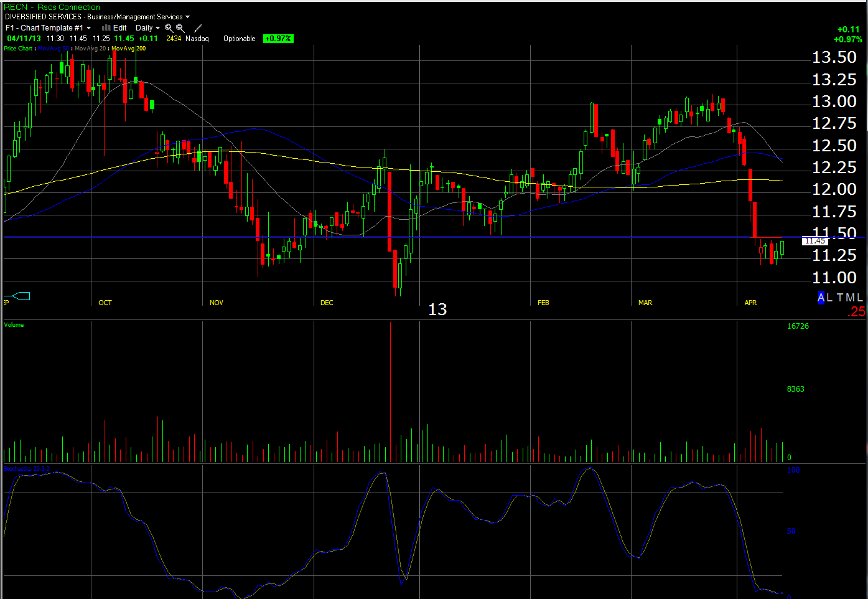
Task: Expand the Diversified Services industry dropdown
Action: tap(97, 17)
